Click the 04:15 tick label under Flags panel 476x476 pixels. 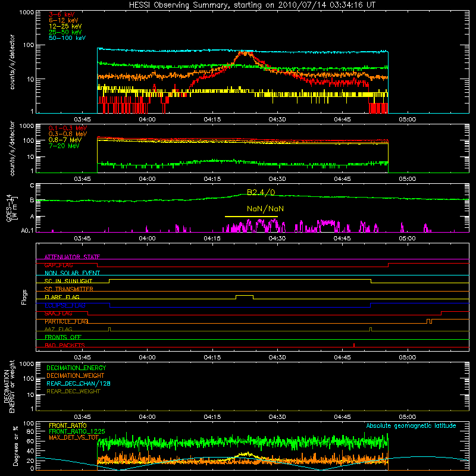(x=212, y=358)
